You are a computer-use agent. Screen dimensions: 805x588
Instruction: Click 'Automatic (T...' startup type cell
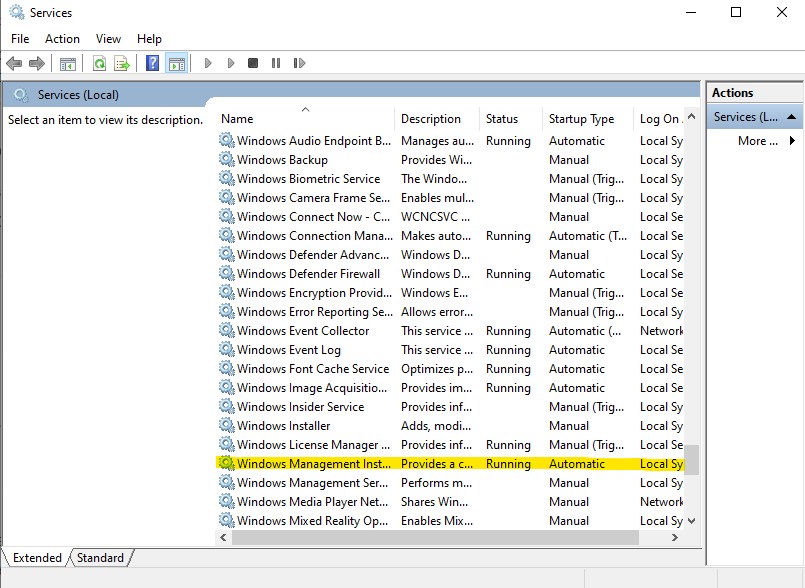point(588,236)
